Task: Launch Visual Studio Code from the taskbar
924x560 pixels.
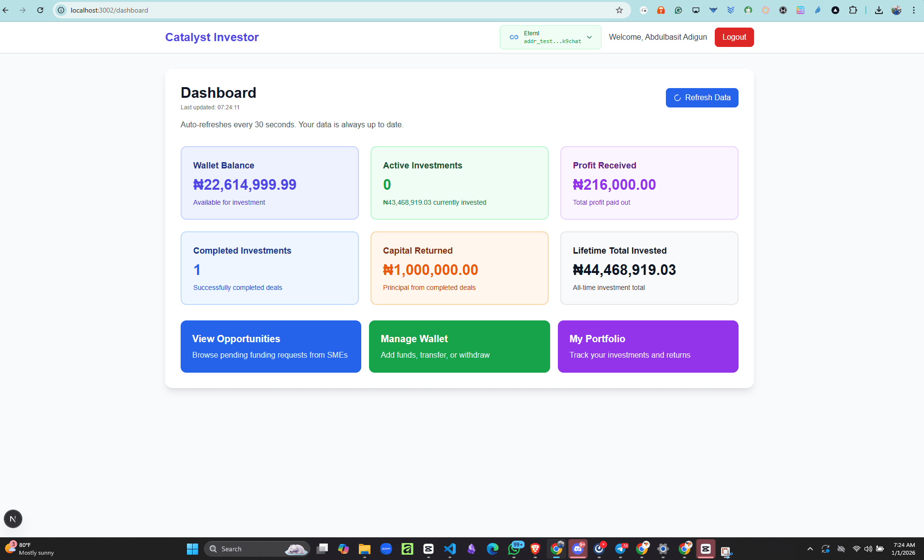Action: click(x=449, y=549)
